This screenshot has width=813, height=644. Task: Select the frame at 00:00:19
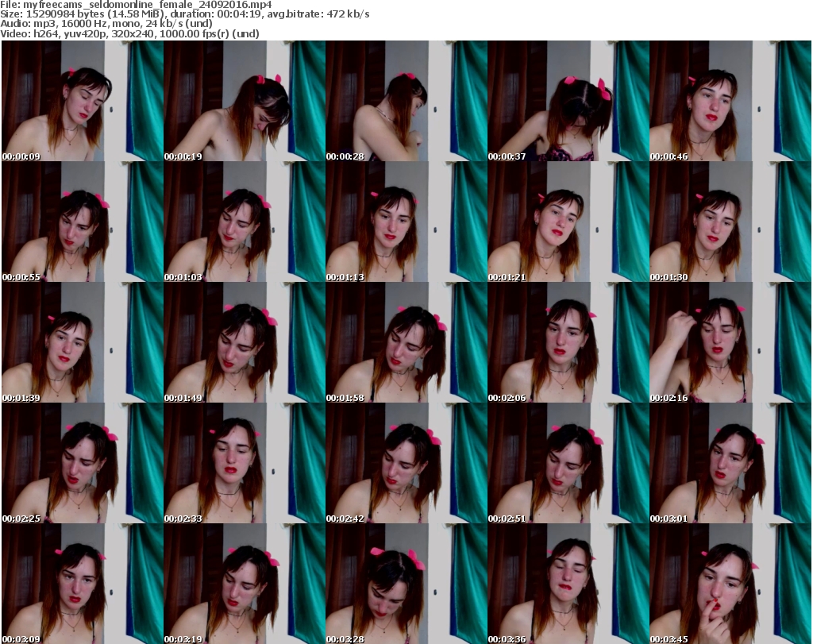244,101
